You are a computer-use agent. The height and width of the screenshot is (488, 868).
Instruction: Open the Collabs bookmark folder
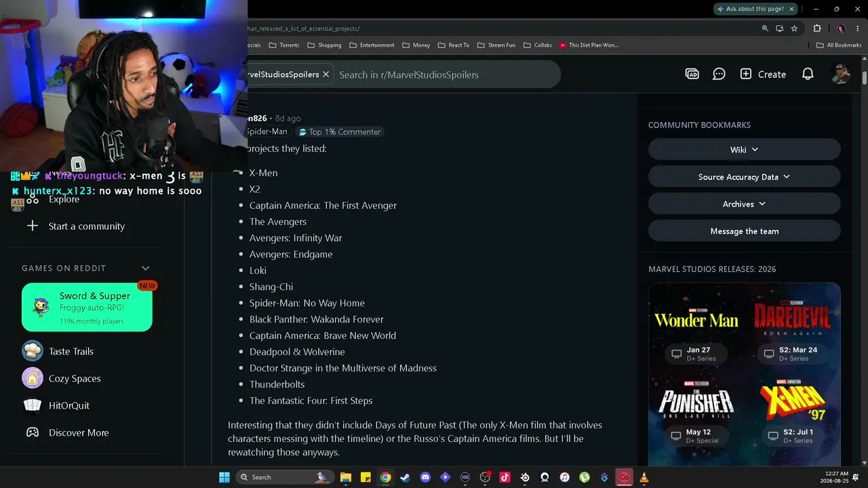537,45
